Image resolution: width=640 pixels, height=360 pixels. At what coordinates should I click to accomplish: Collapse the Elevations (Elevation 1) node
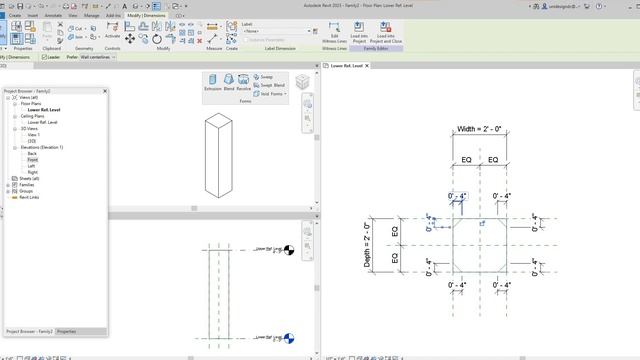pyautogui.click(x=15, y=147)
